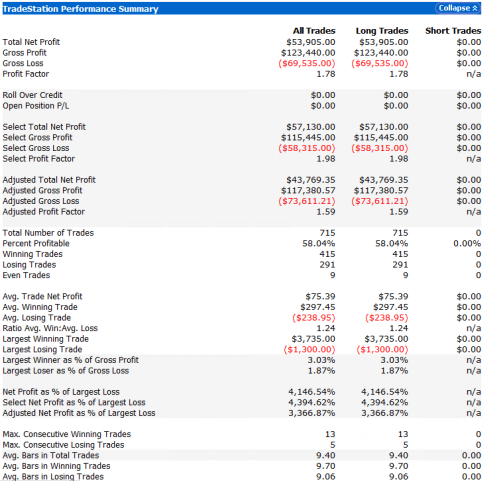Click the Even Trades label
Image resolution: width=494 pixels, height=481 pixels.
pyautogui.click(x=26, y=275)
